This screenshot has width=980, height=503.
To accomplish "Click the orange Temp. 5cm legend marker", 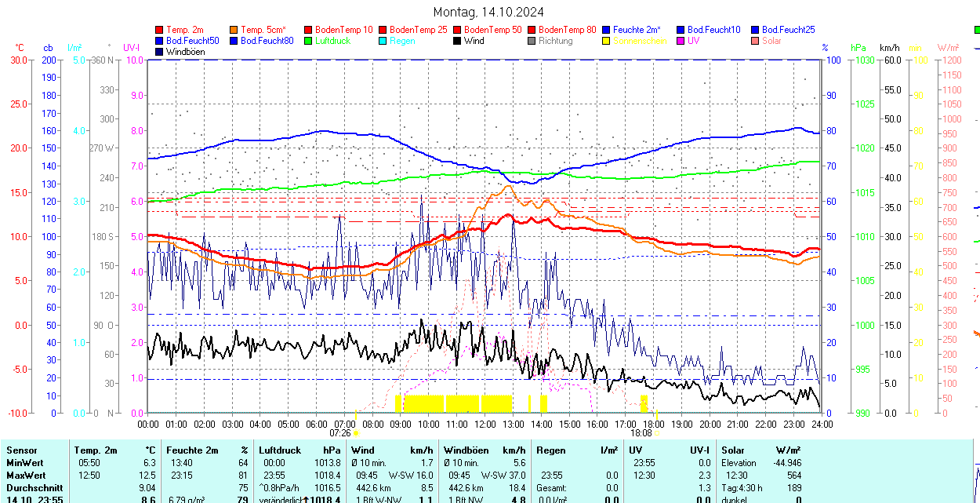I will pyautogui.click(x=234, y=29).
